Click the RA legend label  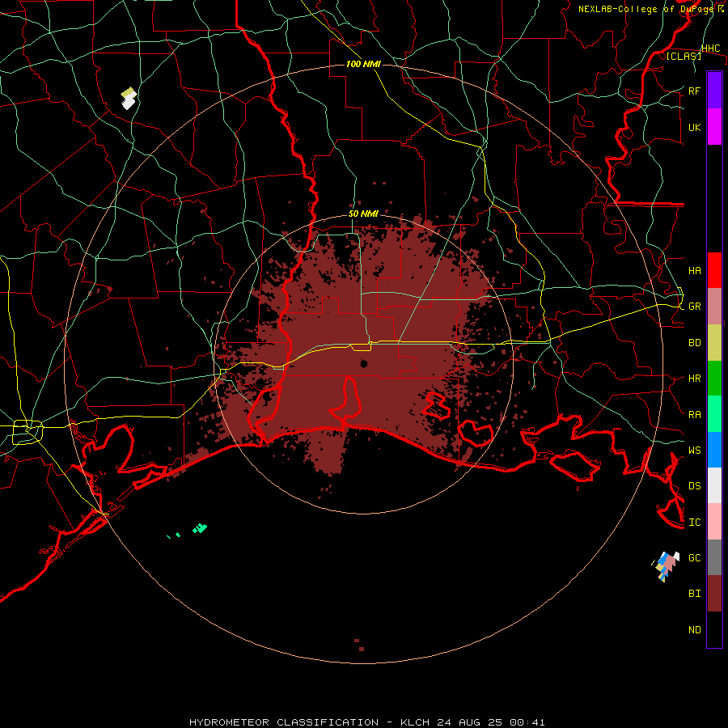(x=694, y=415)
